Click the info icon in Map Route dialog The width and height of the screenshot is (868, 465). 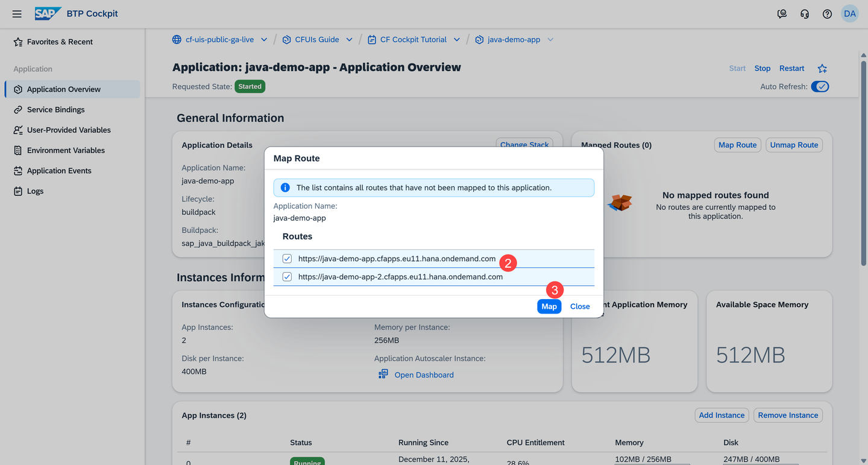[285, 188]
